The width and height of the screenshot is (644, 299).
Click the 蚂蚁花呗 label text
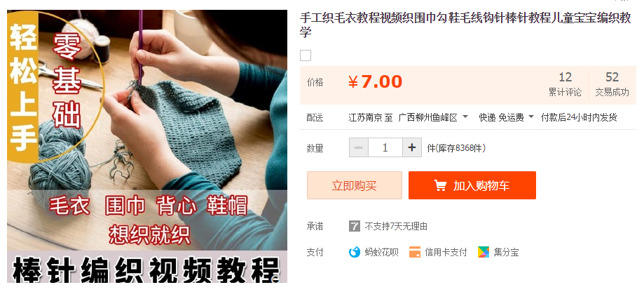click(381, 252)
